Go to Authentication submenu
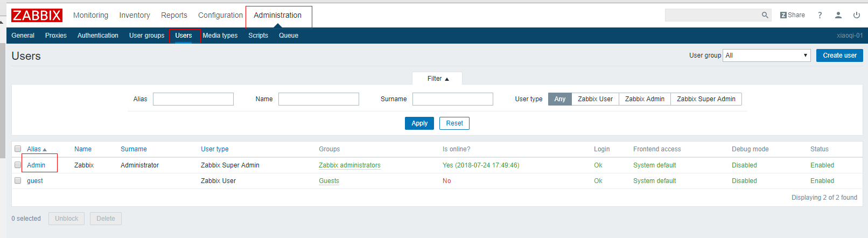The height and width of the screenshot is (238, 868). 98,36
